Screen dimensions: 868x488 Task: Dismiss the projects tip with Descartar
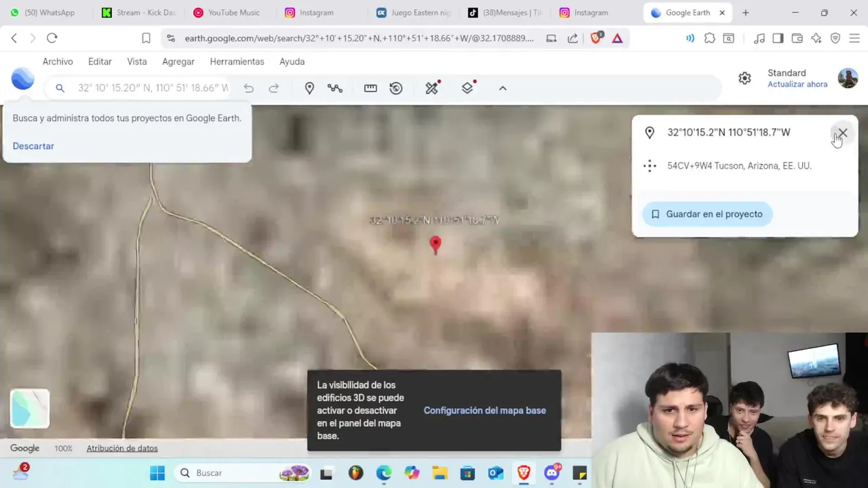pos(33,146)
